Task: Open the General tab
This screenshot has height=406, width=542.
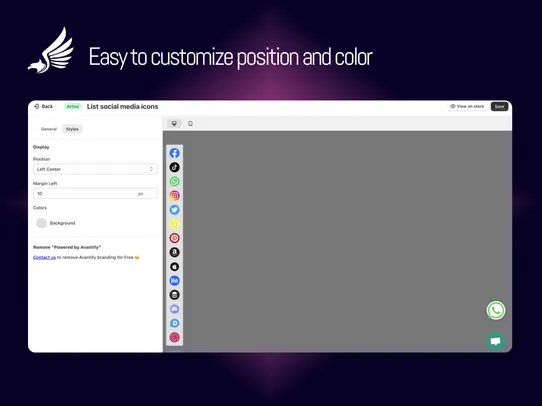Action: (x=49, y=129)
